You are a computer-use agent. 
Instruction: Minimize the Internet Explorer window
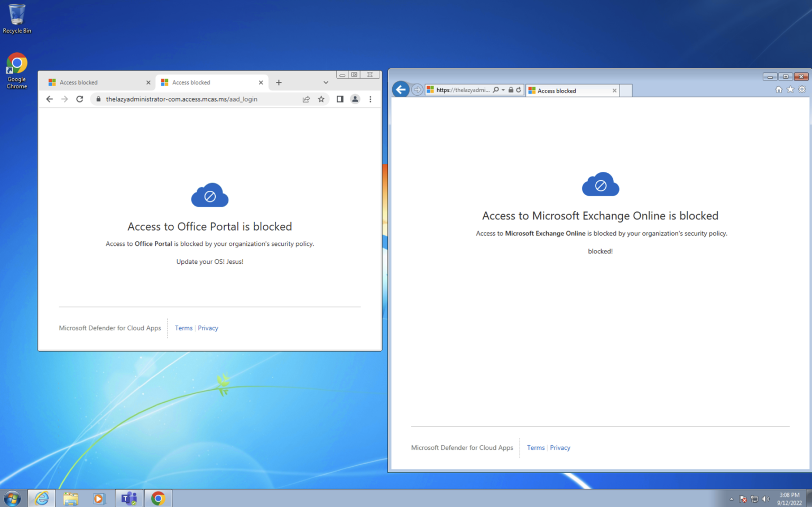pyautogui.click(x=770, y=77)
